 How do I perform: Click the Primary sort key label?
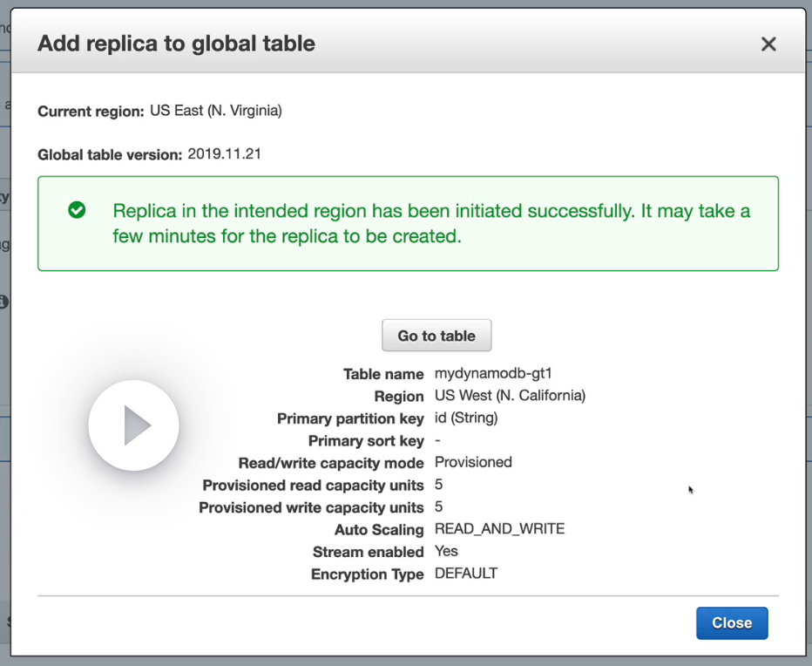tap(366, 441)
